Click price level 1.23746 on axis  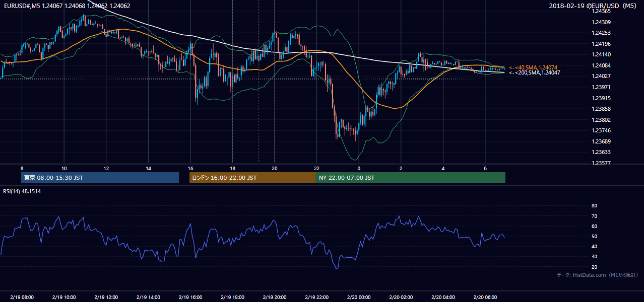click(601, 130)
